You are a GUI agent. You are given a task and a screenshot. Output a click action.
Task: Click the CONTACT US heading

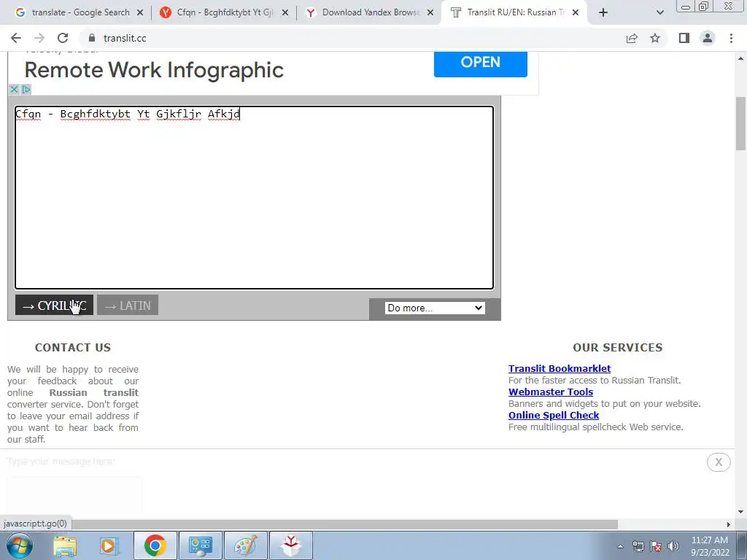[x=73, y=348]
